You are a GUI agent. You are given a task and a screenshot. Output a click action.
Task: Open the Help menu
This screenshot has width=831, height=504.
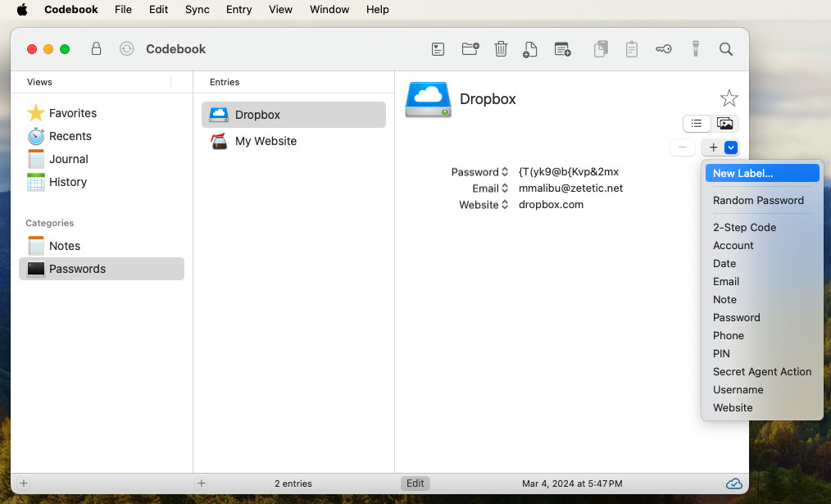[x=377, y=10]
